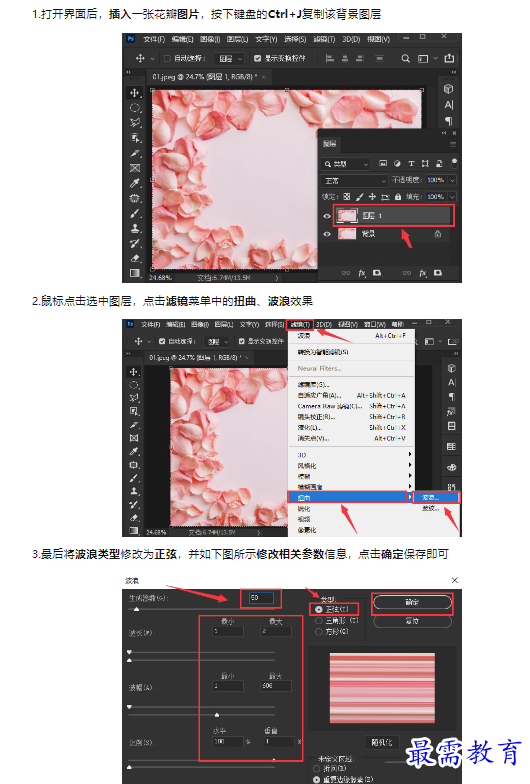Select the Frame tool in step 1 toolbar

[134, 168]
